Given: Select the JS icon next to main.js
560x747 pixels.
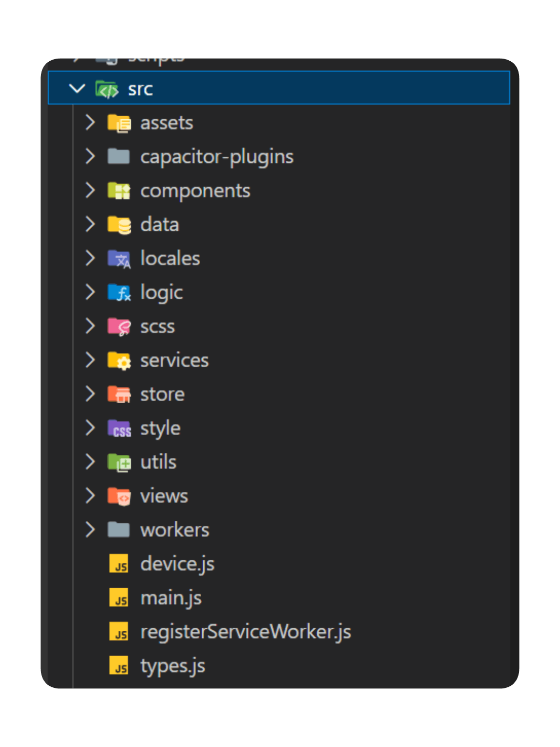Looking at the screenshot, I should point(119,598).
